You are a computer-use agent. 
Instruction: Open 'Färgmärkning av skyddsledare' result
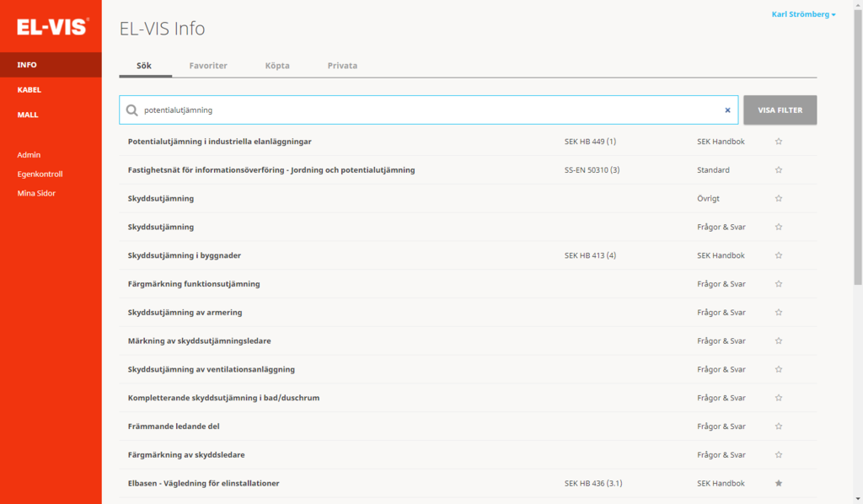[x=186, y=455]
